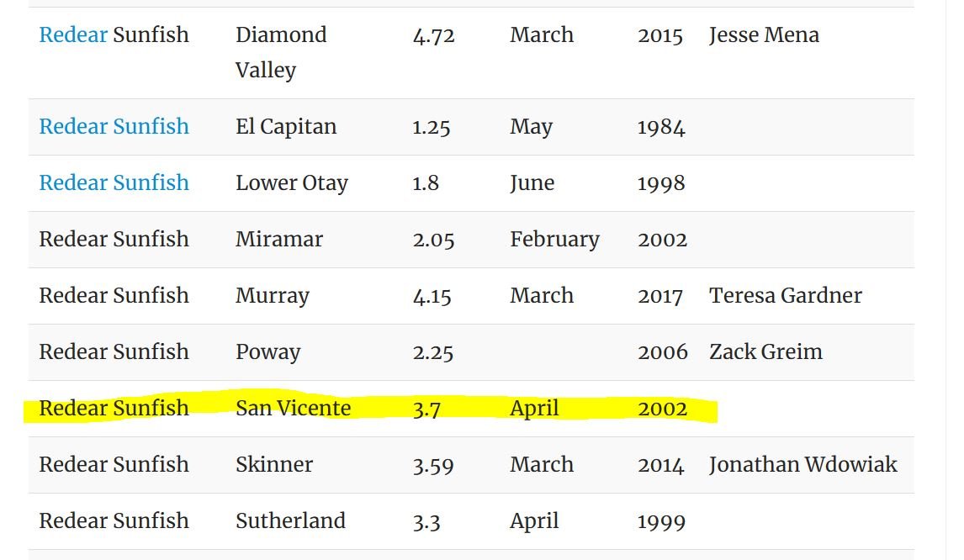
Task: Click the highlighted San Vicente cell
Action: tap(293, 409)
